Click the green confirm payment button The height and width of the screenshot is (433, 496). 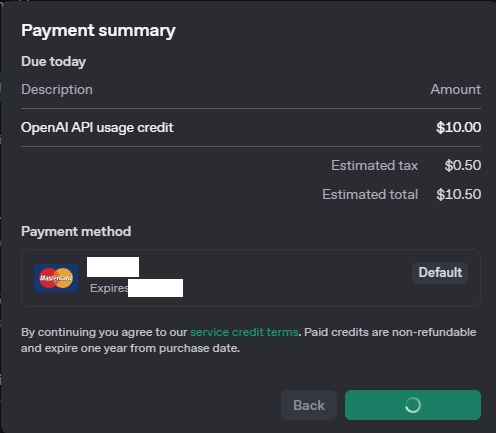413,405
